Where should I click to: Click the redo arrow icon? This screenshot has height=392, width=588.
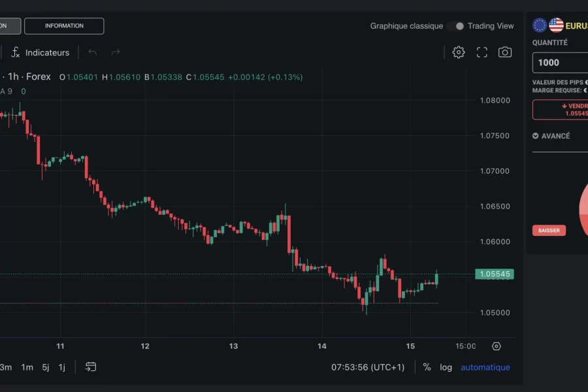(116, 52)
